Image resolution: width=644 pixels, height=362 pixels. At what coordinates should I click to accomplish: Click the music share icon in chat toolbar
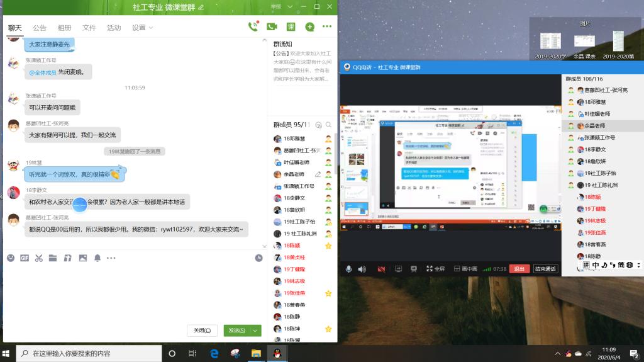tap(68, 258)
